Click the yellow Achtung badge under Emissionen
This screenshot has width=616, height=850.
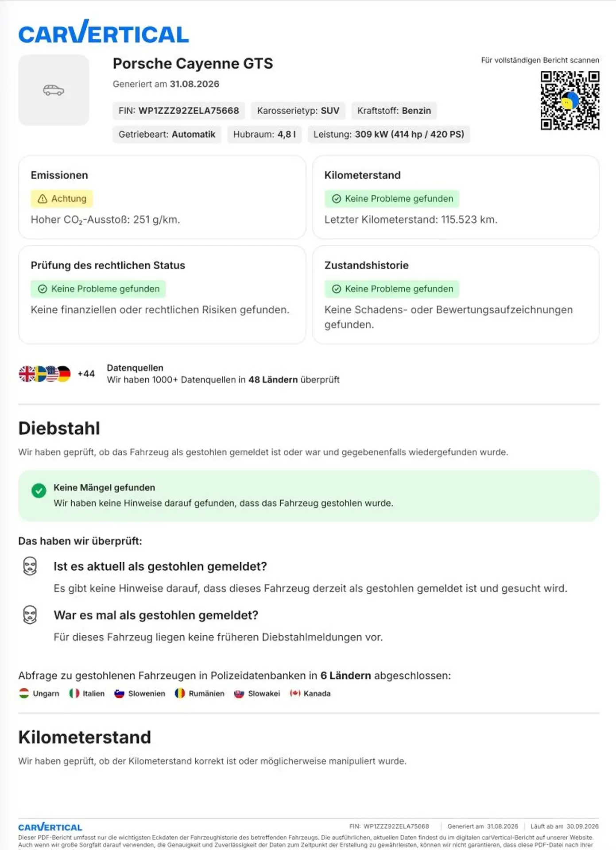click(x=62, y=199)
